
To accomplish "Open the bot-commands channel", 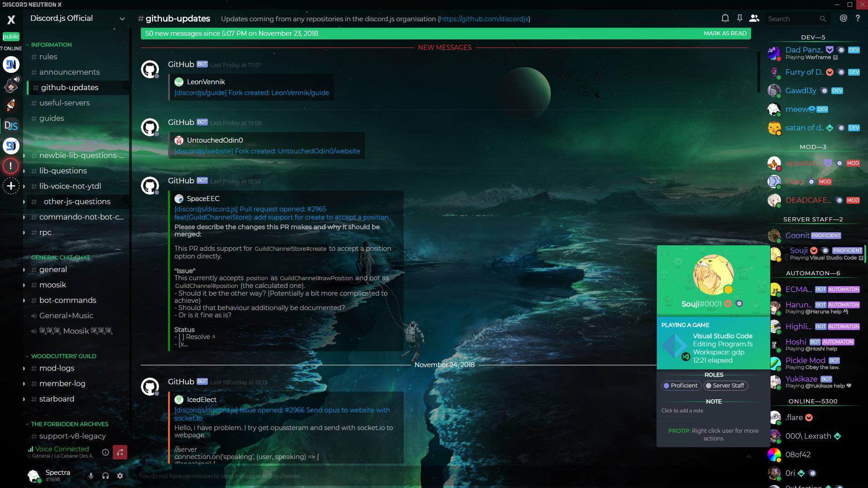I will [x=77, y=300].
